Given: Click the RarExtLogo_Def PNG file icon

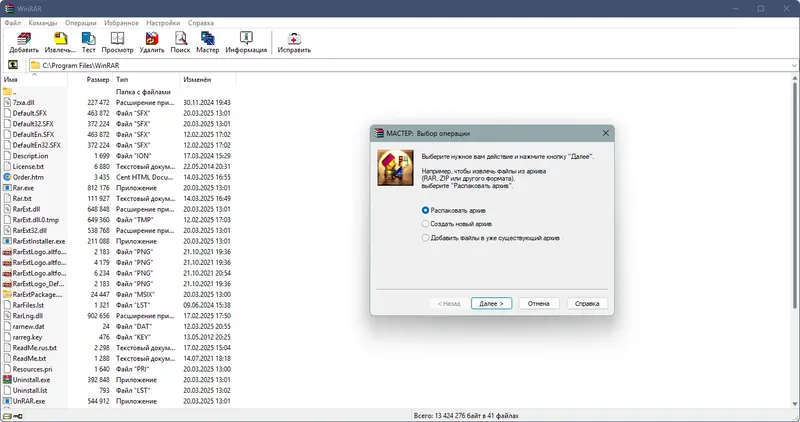Looking at the screenshot, I should click(x=7, y=284).
